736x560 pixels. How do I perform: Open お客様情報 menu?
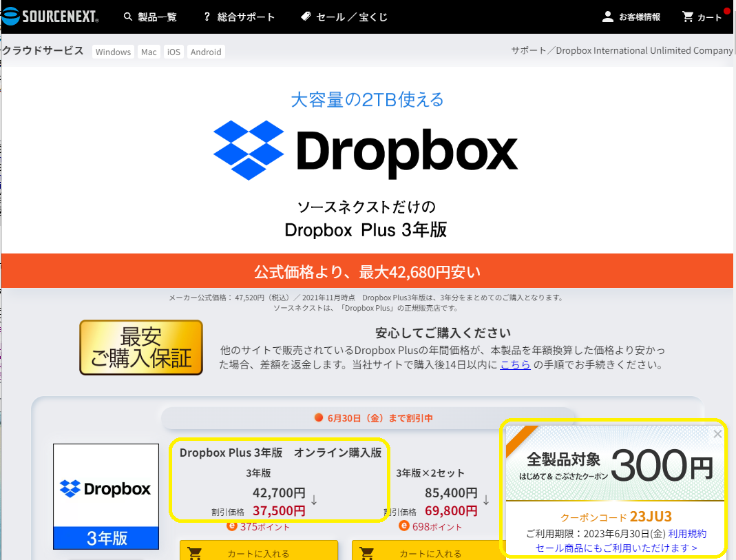(x=640, y=17)
